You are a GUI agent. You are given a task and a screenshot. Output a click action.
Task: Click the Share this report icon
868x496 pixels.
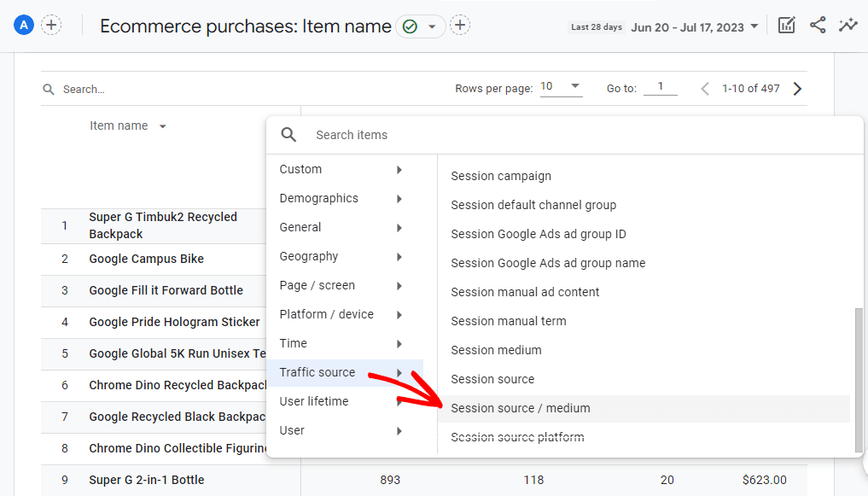point(818,26)
